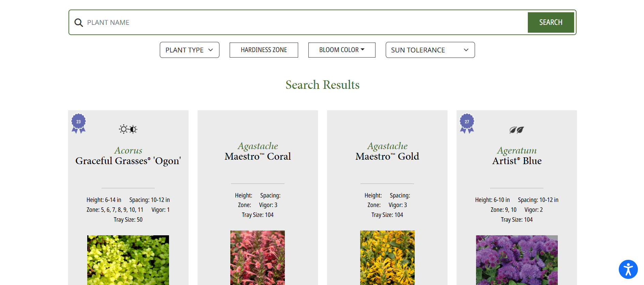Open the accessibility widget

pos(628,269)
